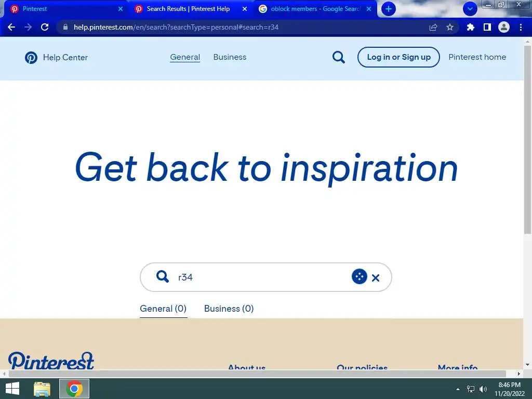Click the address bar URL
This screenshot has width=532, height=399.
pyautogui.click(x=176, y=27)
